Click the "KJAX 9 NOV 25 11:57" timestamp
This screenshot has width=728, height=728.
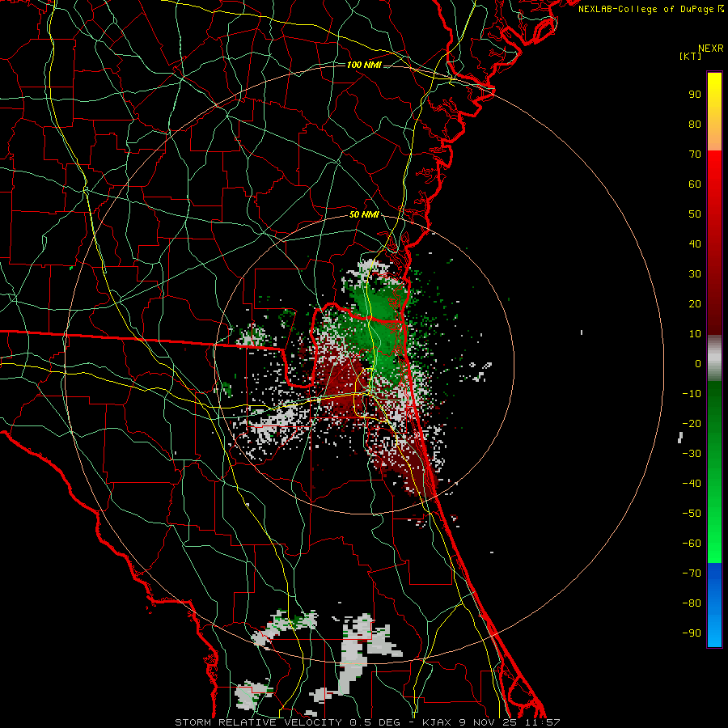492,722
